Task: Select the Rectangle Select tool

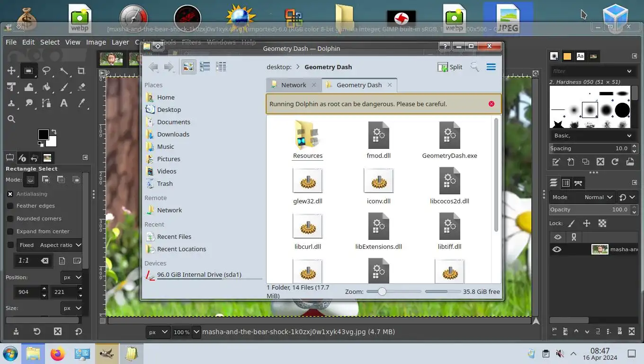Action: click(29, 71)
